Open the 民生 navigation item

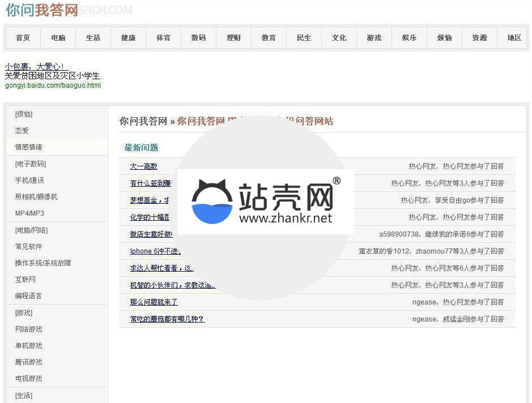304,37
